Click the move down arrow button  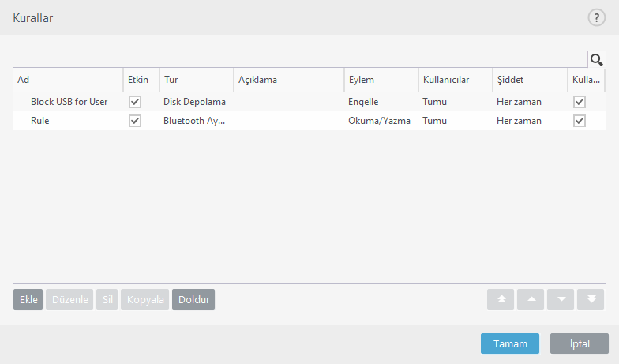tap(561, 299)
